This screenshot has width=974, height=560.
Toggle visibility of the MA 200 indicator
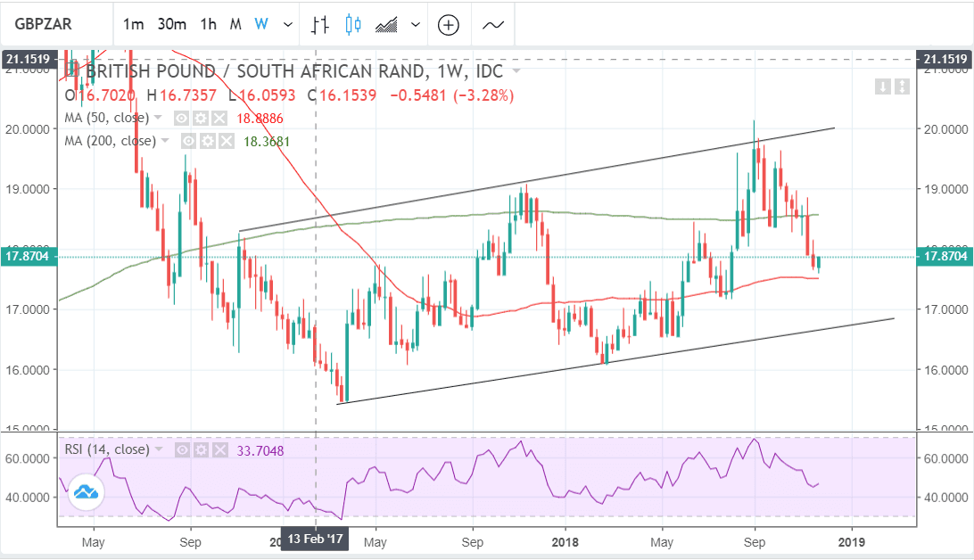click(x=189, y=141)
